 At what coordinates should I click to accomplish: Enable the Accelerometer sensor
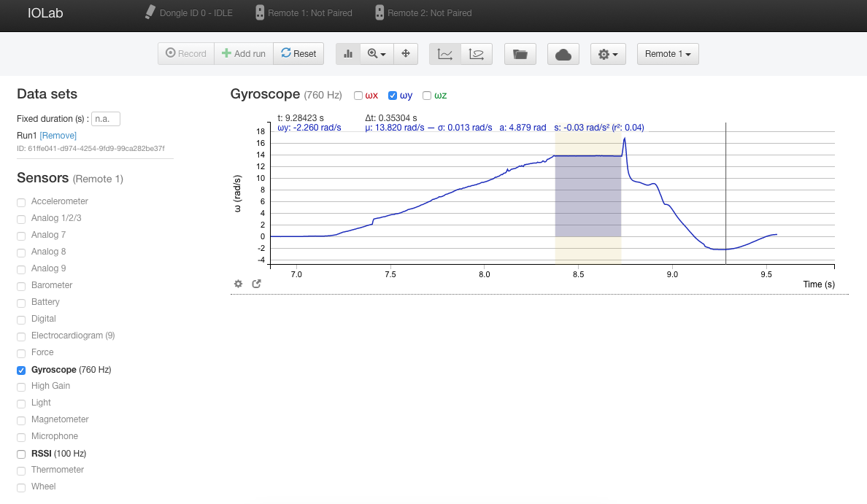coord(21,202)
